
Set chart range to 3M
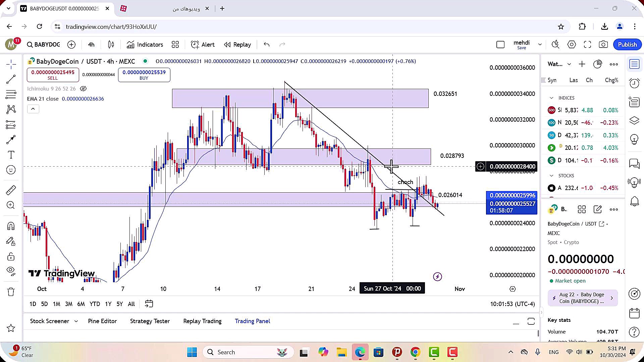click(69, 304)
